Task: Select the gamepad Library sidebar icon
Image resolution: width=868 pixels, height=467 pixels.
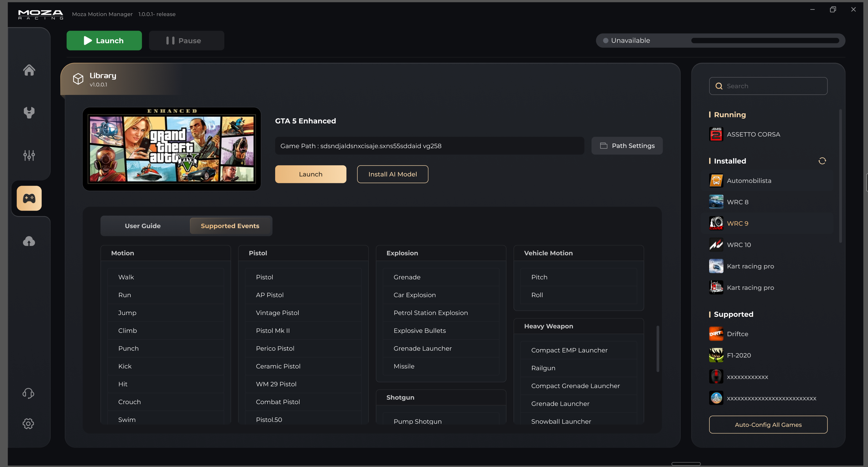Action: 29,198
